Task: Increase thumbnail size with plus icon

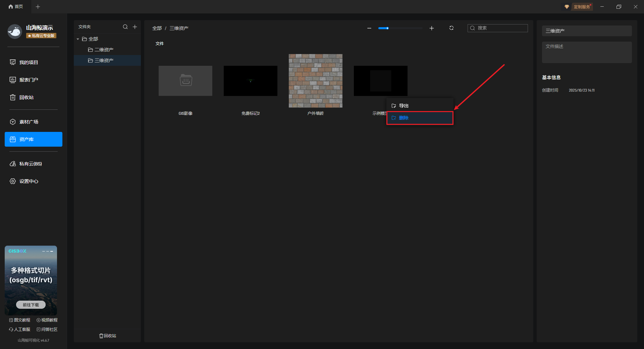Action: click(x=432, y=28)
